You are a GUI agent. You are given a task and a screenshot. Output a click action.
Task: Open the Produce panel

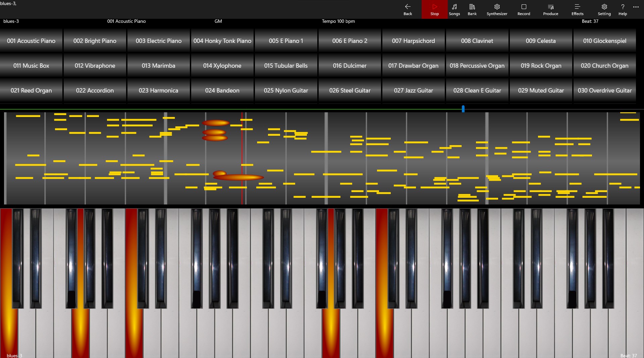pyautogui.click(x=550, y=9)
